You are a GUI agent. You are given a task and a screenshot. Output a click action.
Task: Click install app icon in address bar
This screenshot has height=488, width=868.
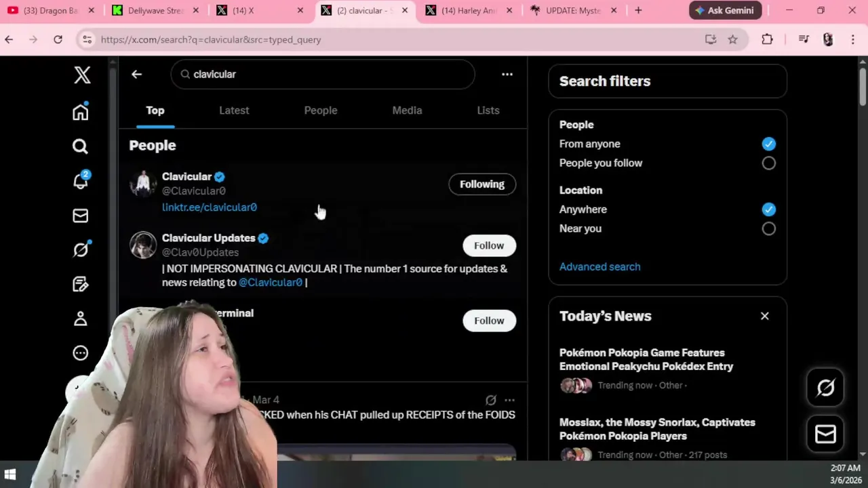(x=711, y=39)
